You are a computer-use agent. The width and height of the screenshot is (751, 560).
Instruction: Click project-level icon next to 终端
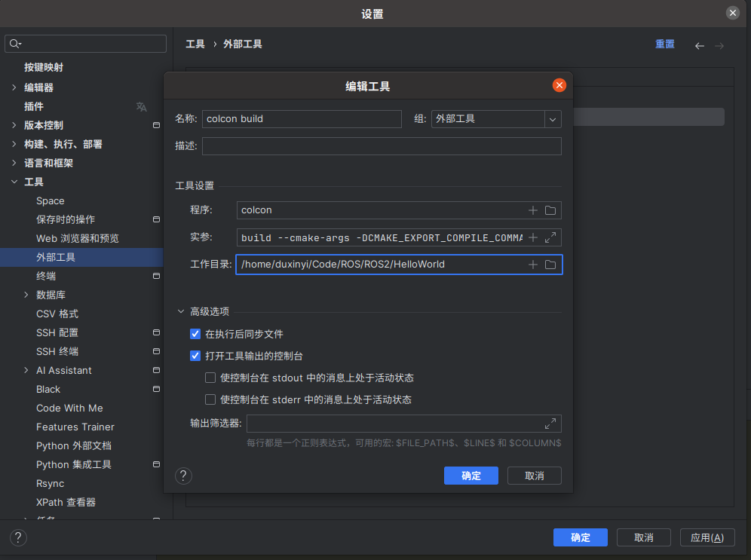click(156, 276)
